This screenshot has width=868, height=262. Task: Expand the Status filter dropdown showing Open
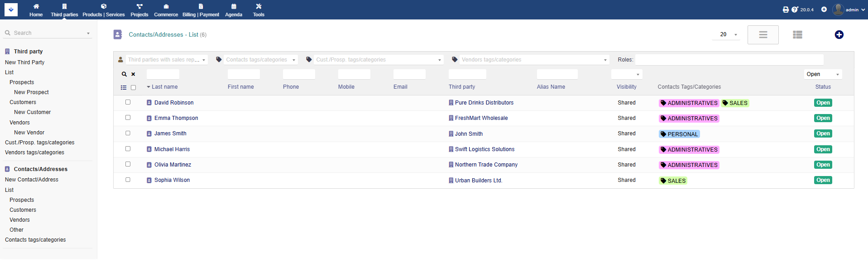pyautogui.click(x=823, y=74)
